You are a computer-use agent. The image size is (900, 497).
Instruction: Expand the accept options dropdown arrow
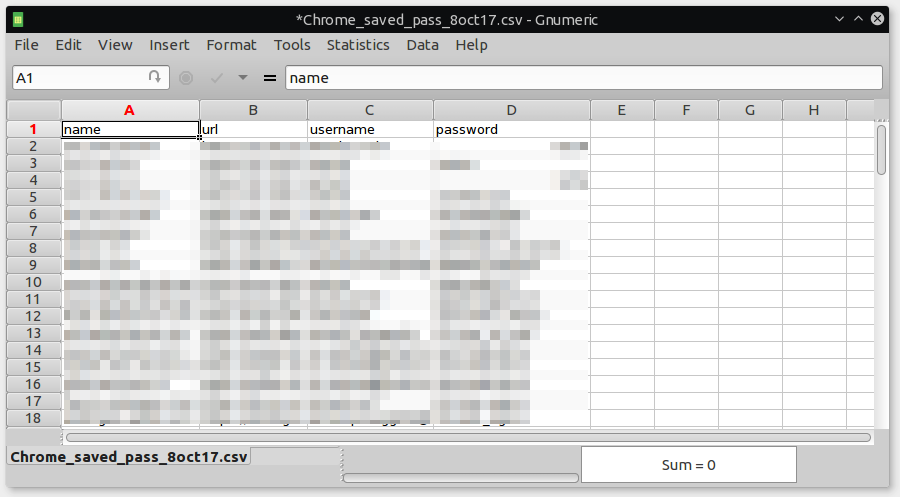click(243, 77)
